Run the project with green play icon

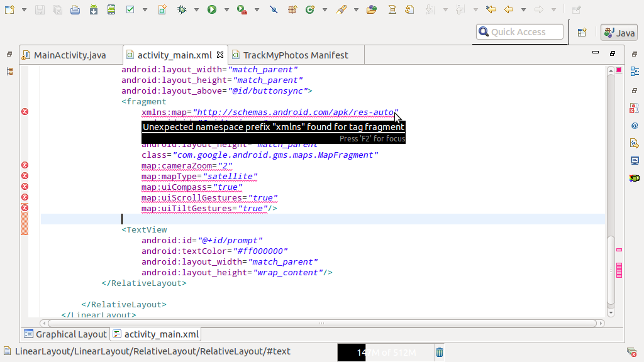(x=212, y=9)
